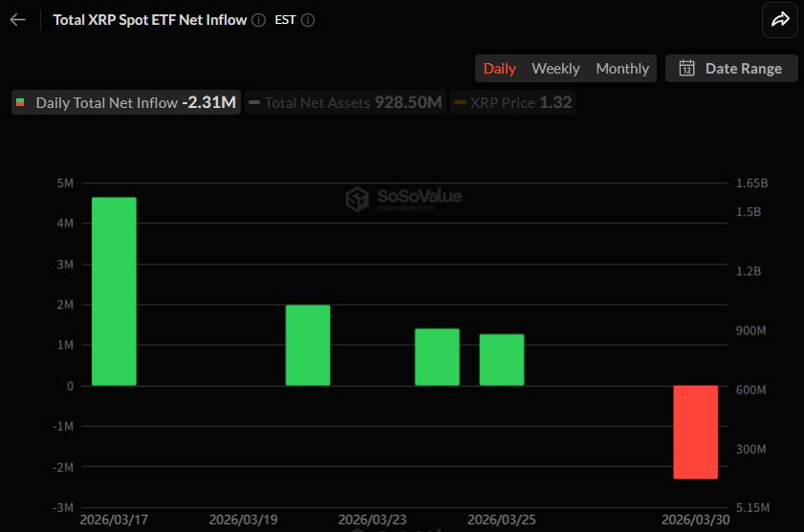Screen dimensions: 804x532
Task: Toggle Total Net Assets series visibility
Action: [x=346, y=102]
